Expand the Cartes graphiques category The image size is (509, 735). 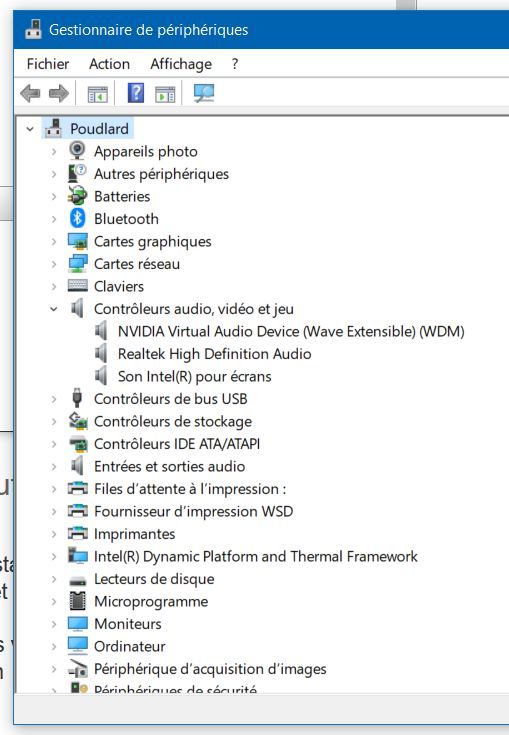(54, 241)
